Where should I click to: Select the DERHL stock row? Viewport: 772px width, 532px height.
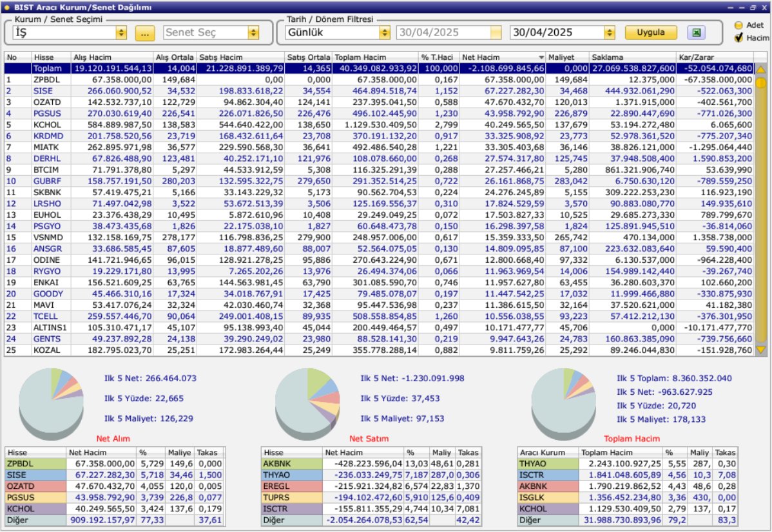point(379,158)
